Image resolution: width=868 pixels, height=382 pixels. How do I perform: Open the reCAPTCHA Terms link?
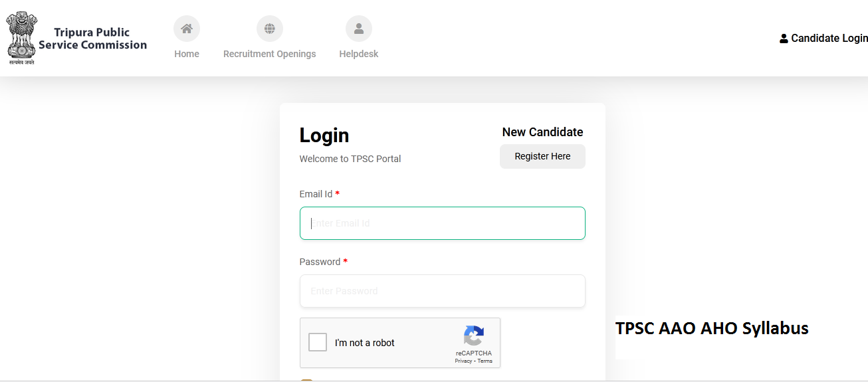pos(485,361)
